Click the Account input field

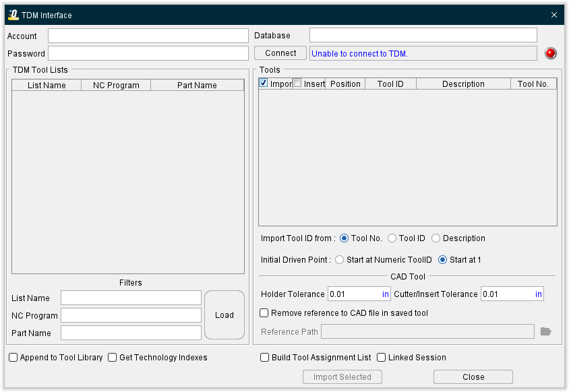pyautogui.click(x=148, y=36)
